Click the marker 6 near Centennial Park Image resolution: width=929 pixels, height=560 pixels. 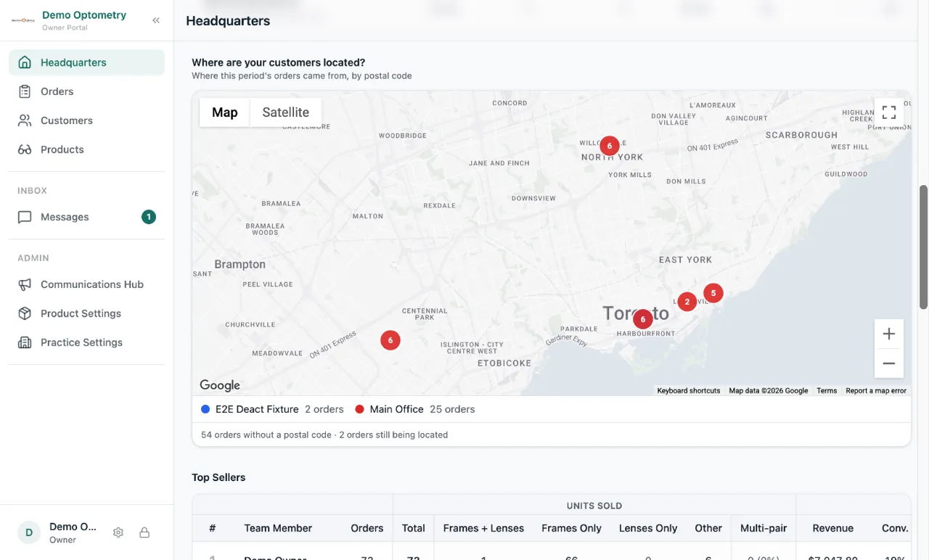pyautogui.click(x=390, y=340)
